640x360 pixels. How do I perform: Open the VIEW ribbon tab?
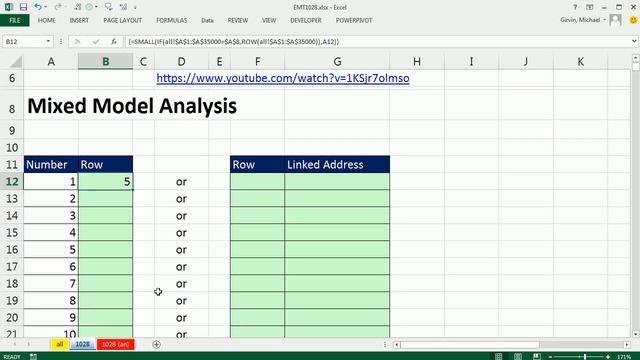pos(269,20)
